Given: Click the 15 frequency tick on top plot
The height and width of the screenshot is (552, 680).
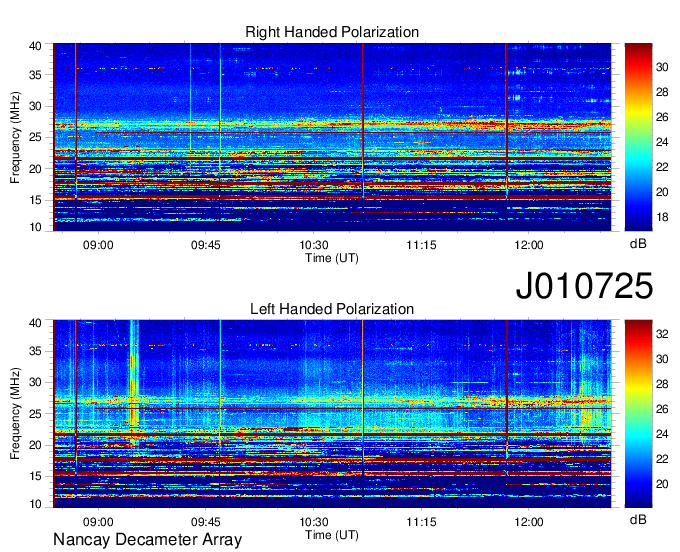Looking at the screenshot, I should (35, 200).
